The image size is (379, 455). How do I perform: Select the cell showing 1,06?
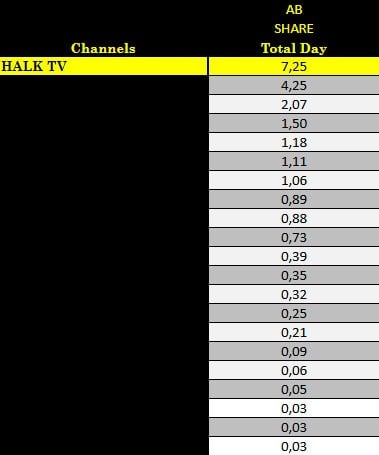[294, 180]
